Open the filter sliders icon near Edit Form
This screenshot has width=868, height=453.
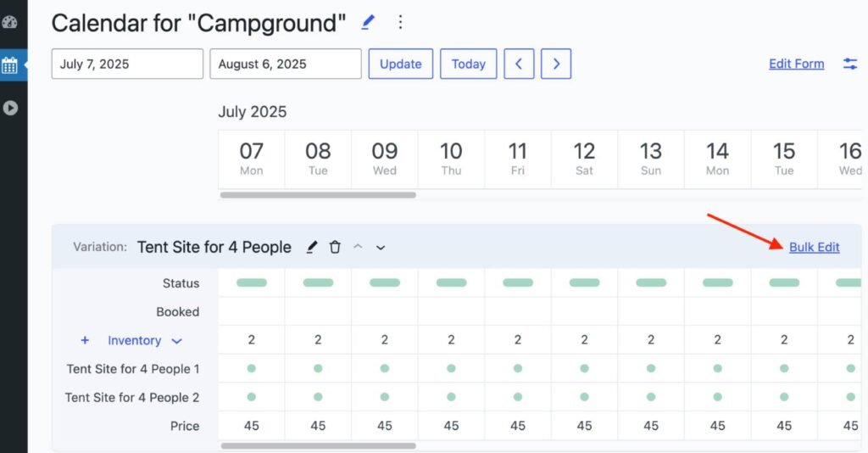[x=850, y=64]
